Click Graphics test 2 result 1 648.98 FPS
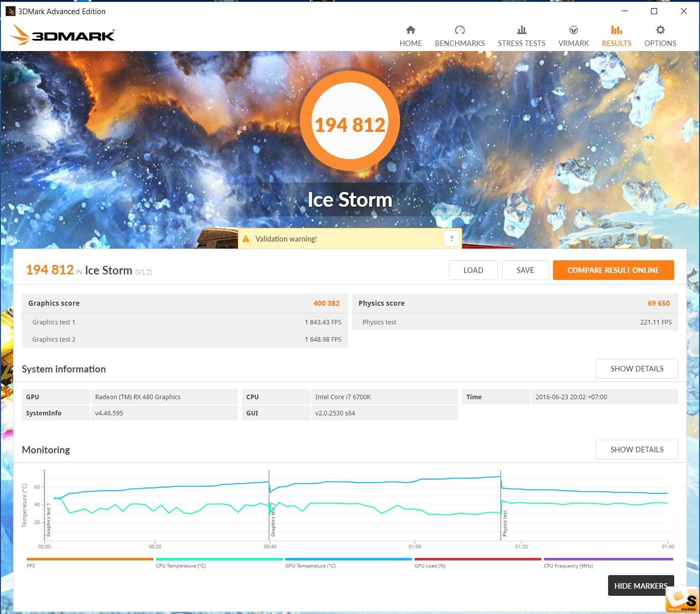Viewport: 700px width, 614px height. [x=323, y=339]
